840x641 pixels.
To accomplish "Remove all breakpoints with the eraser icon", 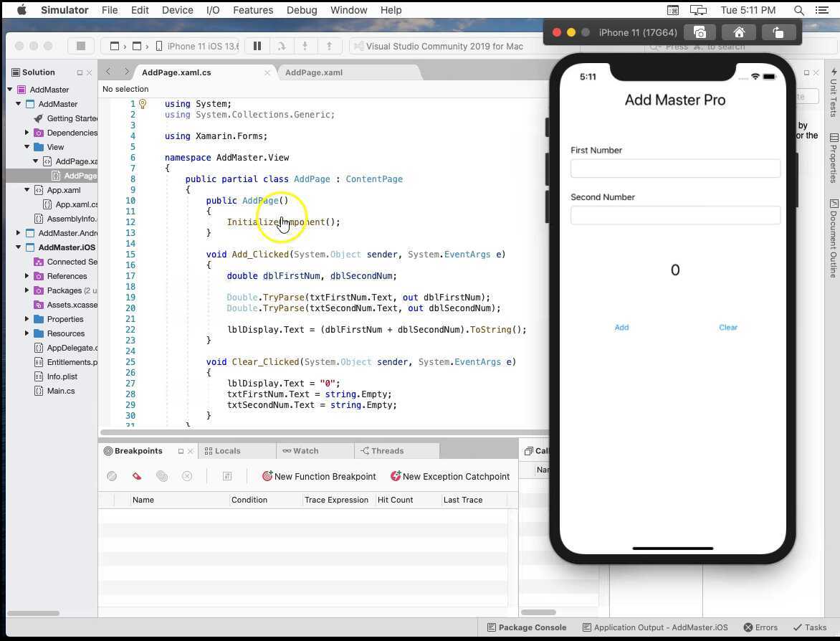I will point(136,476).
